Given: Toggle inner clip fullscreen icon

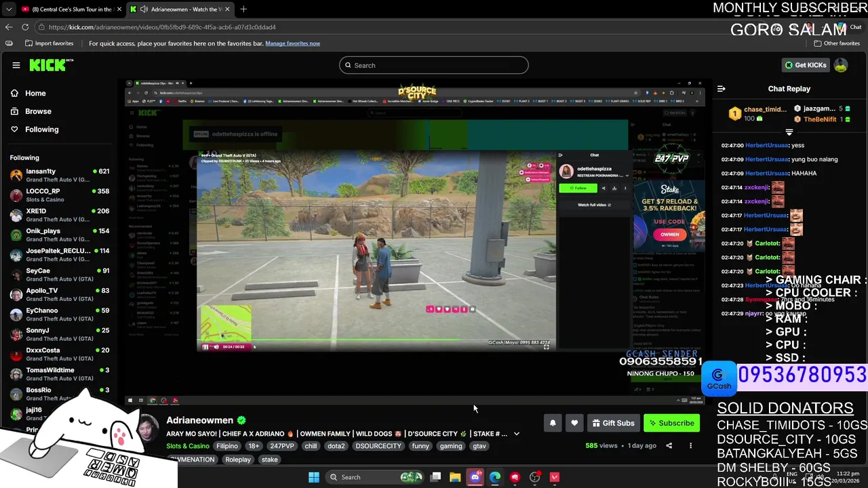Looking at the screenshot, I should pos(547,346).
